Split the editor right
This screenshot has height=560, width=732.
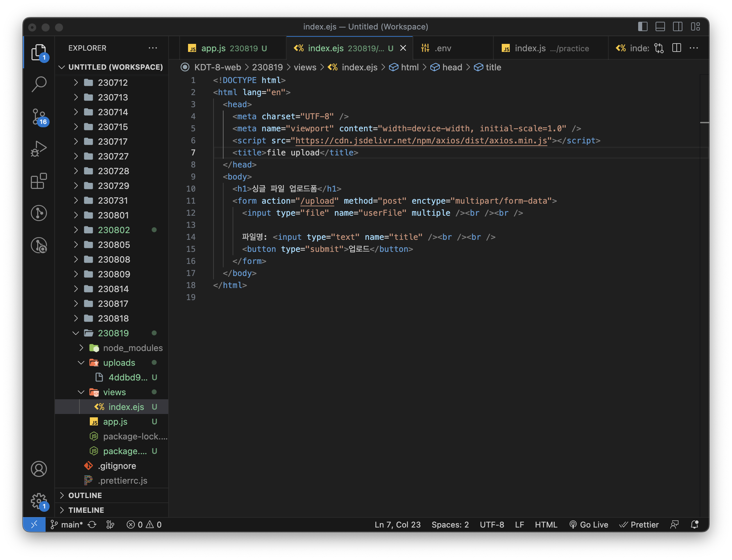pyautogui.click(x=676, y=48)
